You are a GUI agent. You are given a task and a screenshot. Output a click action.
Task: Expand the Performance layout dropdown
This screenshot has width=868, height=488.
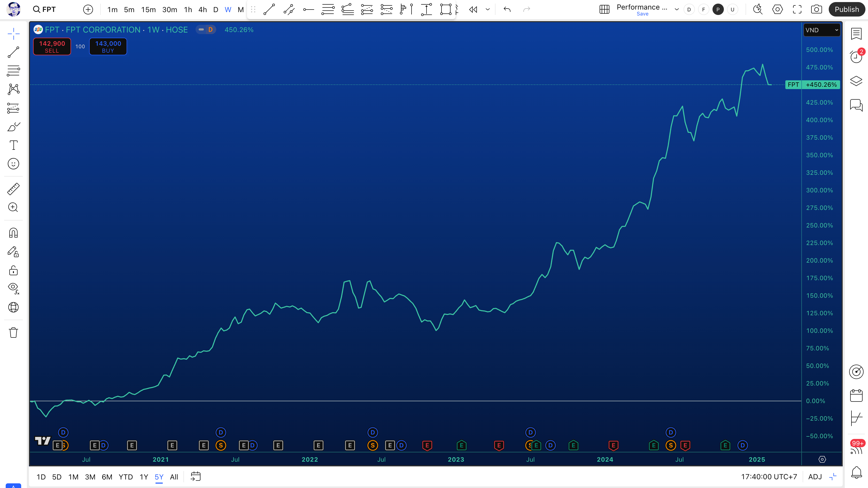tap(676, 10)
